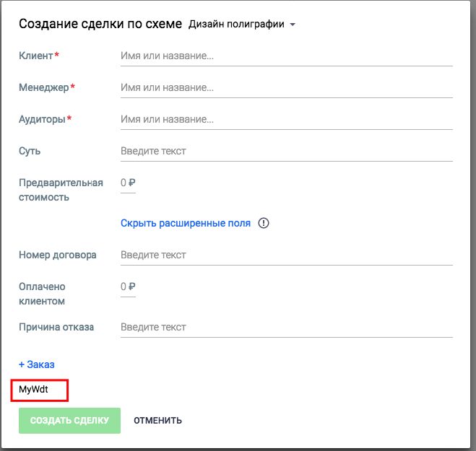Image resolution: width=476 pixels, height=451 pixels.
Task: Add an order with + Заказ
Action: 37,364
